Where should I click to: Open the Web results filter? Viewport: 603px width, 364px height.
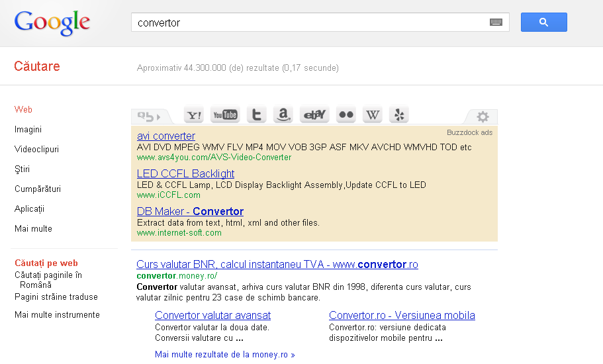[x=23, y=110]
